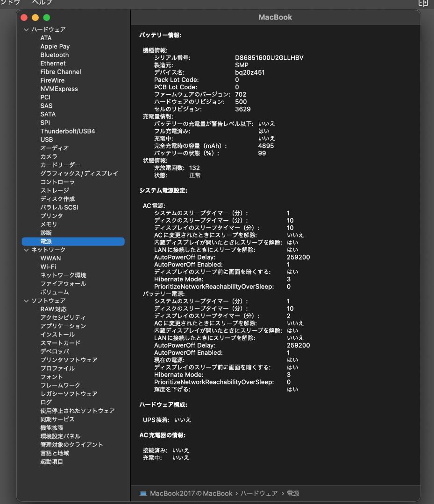This screenshot has height=504, width=434.
Task: Open the ウィンドウ menu
Action: point(10,2)
